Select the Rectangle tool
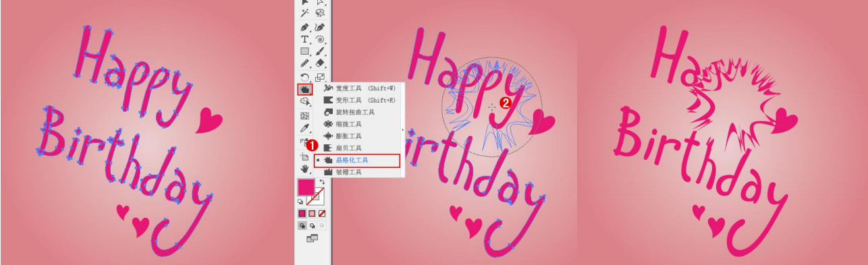This screenshot has width=868, height=265. point(305,51)
